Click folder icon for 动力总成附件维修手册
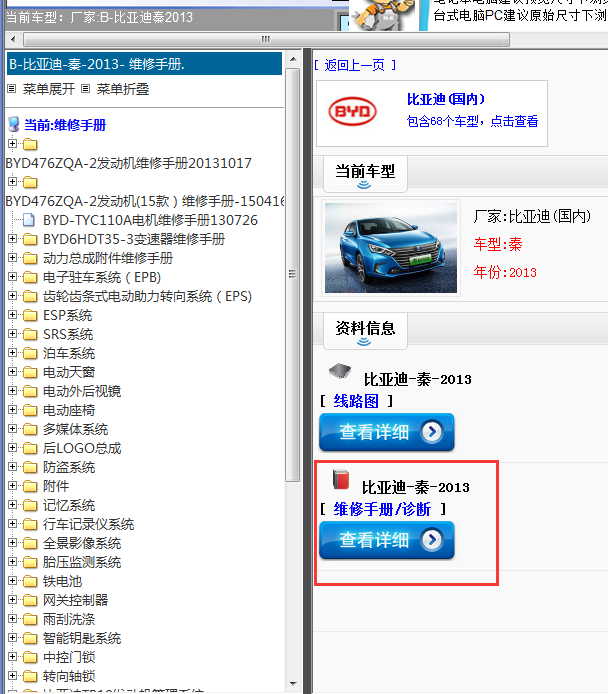This screenshot has width=608, height=694. (30, 258)
